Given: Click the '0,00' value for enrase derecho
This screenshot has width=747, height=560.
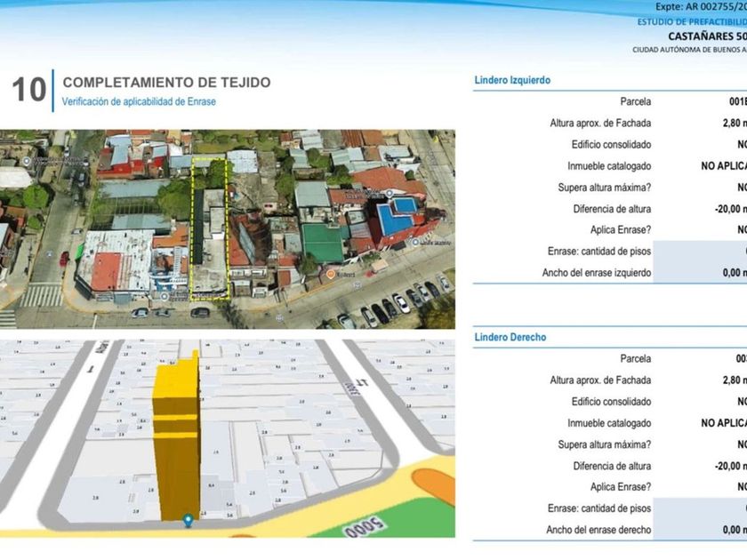Looking at the screenshot, I should (x=735, y=530).
